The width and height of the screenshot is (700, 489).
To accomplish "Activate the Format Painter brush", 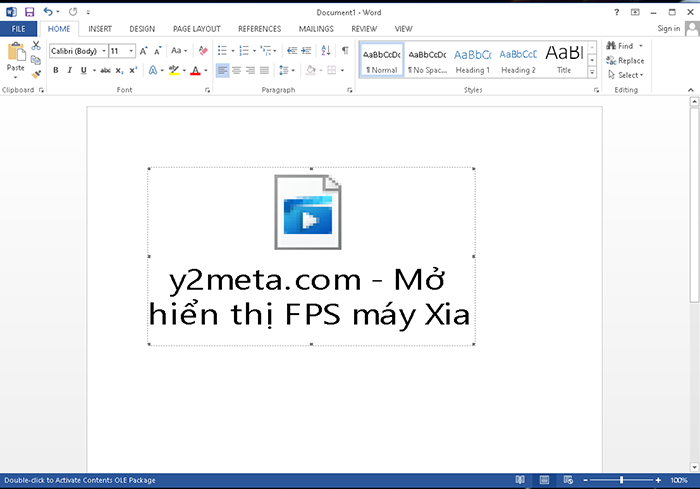I will [36, 74].
